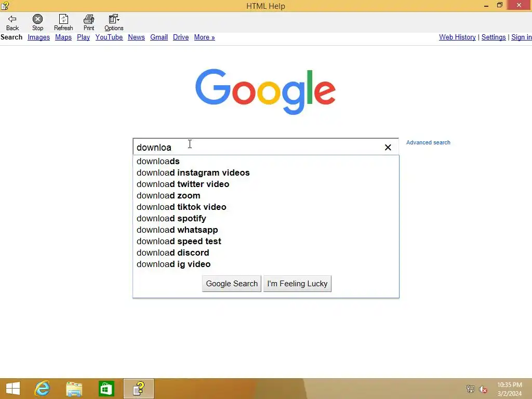532x399 pixels.
Task: Choose download speed test suggestion
Action: [266, 241]
